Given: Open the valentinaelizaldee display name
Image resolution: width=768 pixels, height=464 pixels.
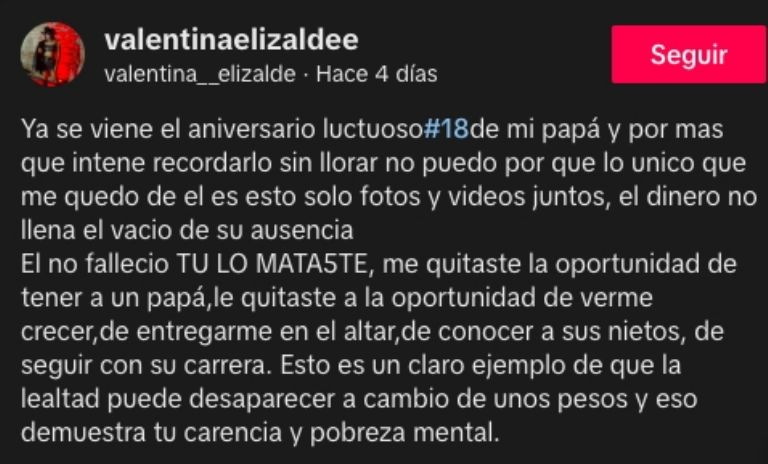Looking at the screenshot, I should (231, 39).
